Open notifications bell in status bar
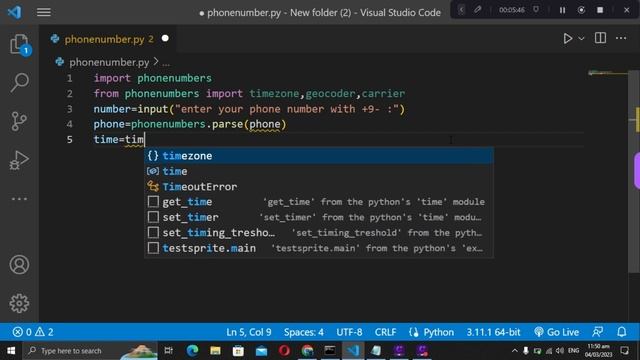 coord(622,332)
